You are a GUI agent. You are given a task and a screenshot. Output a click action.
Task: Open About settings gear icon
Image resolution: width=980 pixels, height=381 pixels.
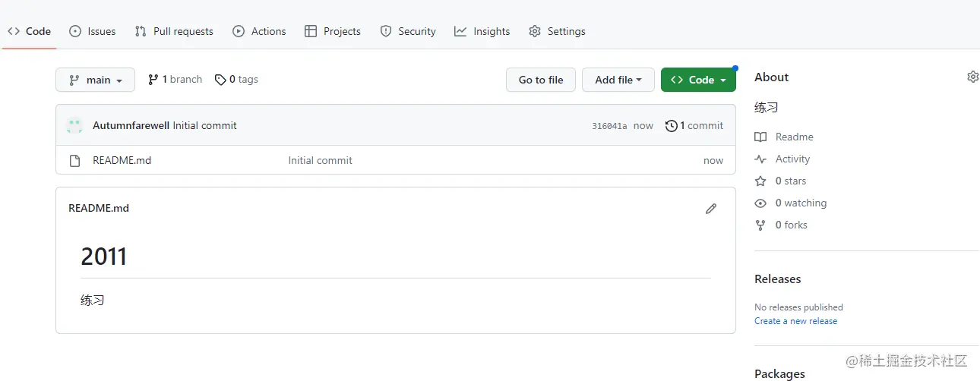[972, 77]
